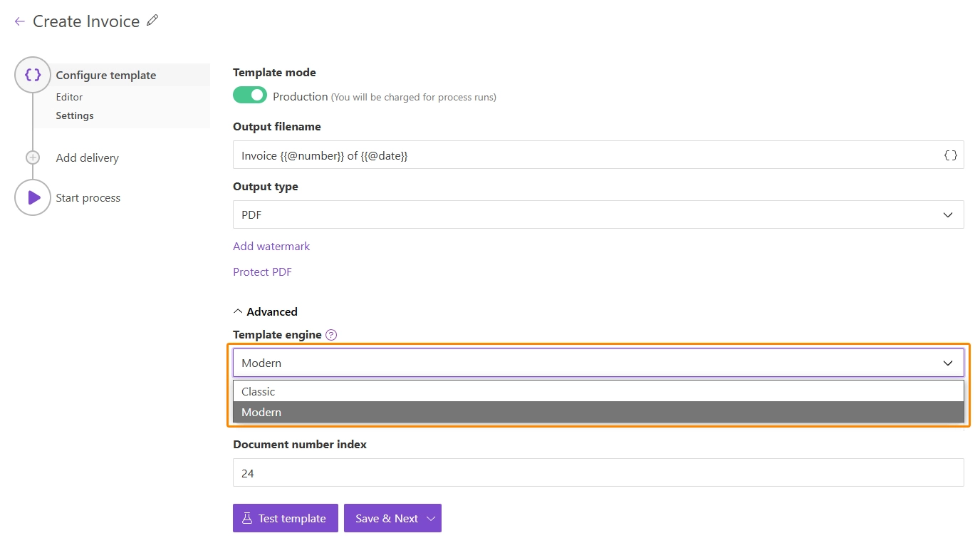
Task: Click the back arrow beside Create Invoice
Action: click(19, 22)
